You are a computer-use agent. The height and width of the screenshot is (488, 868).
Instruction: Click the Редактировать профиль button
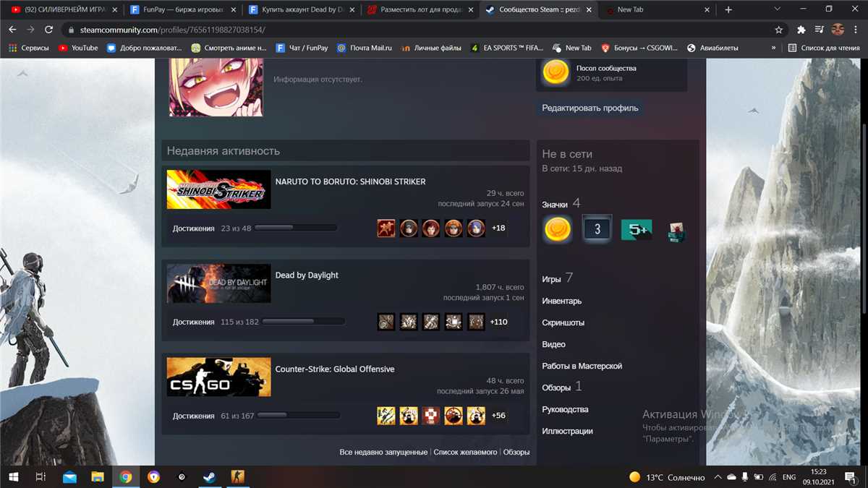click(590, 108)
